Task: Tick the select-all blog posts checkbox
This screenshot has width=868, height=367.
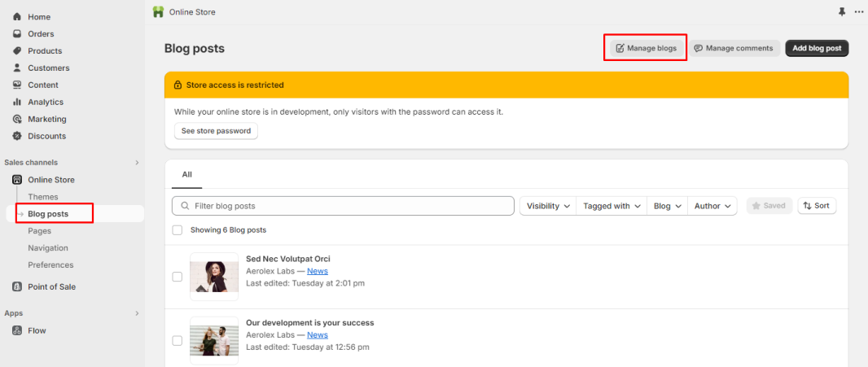Action: pyautogui.click(x=178, y=229)
